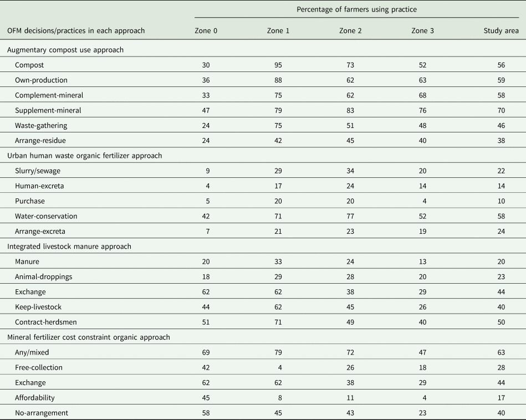The width and height of the screenshot is (526, 420).
Task: Click the 'Animal-droppings' row label
Action: pyautogui.click(x=44, y=276)
